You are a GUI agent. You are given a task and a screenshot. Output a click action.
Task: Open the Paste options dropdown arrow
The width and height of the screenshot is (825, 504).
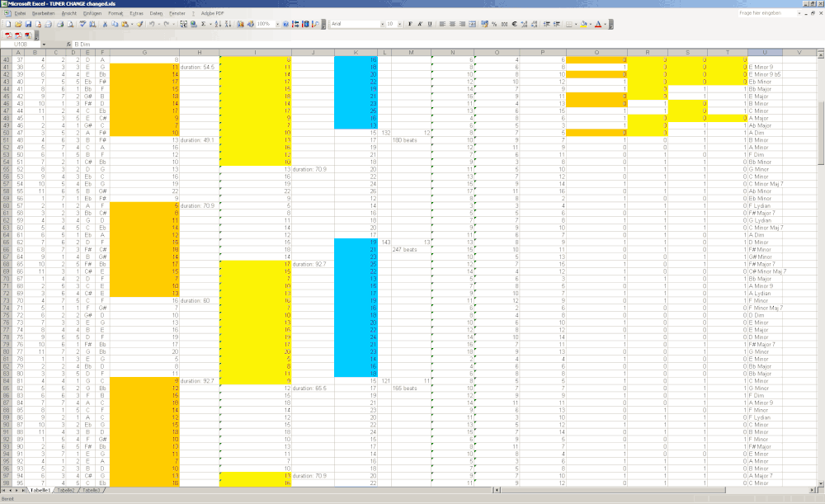click(x=131, y=24)
